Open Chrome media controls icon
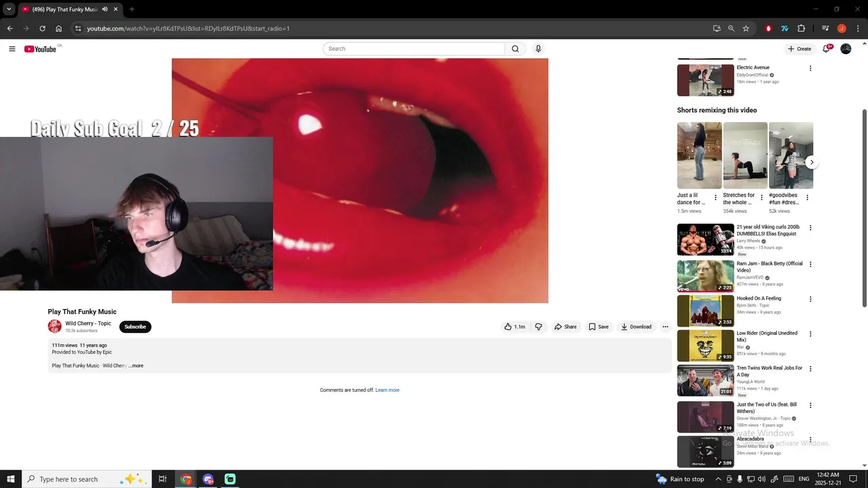 [x=825, y=28]
